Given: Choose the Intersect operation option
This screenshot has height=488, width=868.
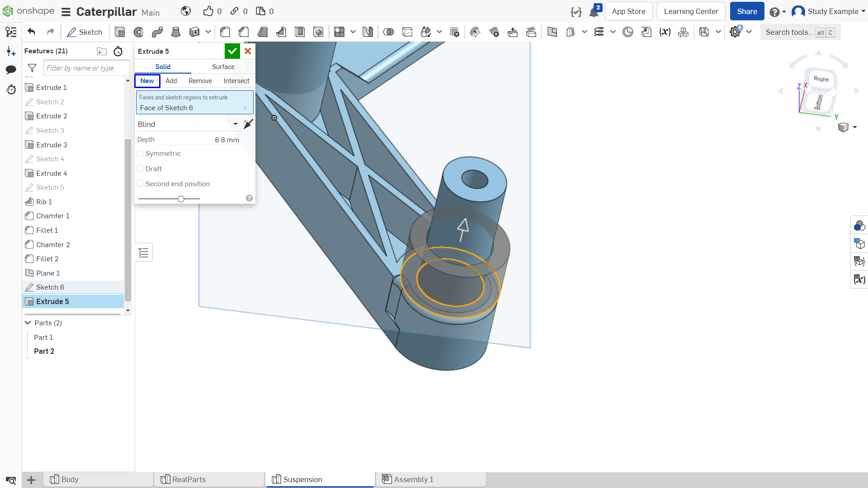Looking at the screenshot, I should (x=236, y=81).
